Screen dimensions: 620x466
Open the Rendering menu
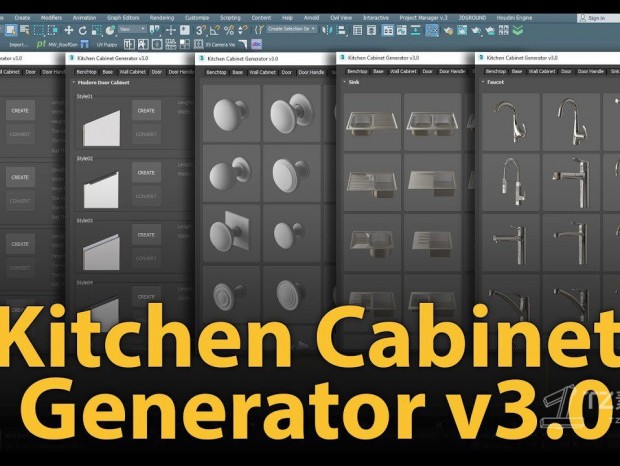162,18
